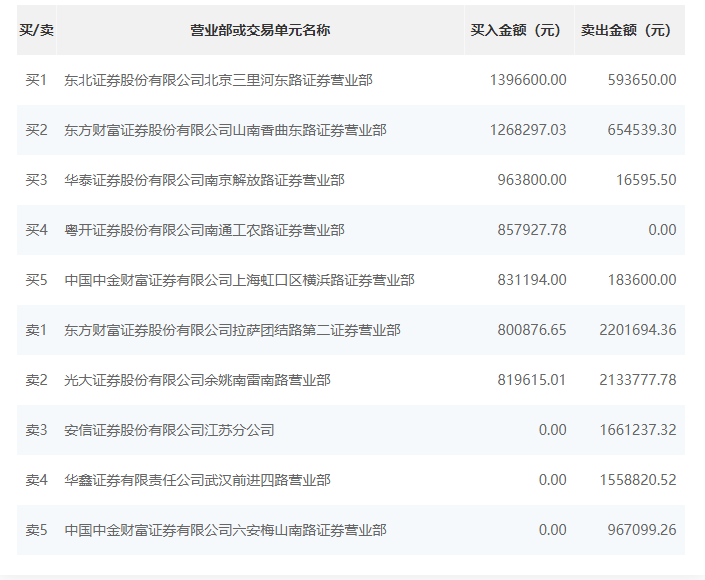Select the 买4 row label

[x=36, y=230]
